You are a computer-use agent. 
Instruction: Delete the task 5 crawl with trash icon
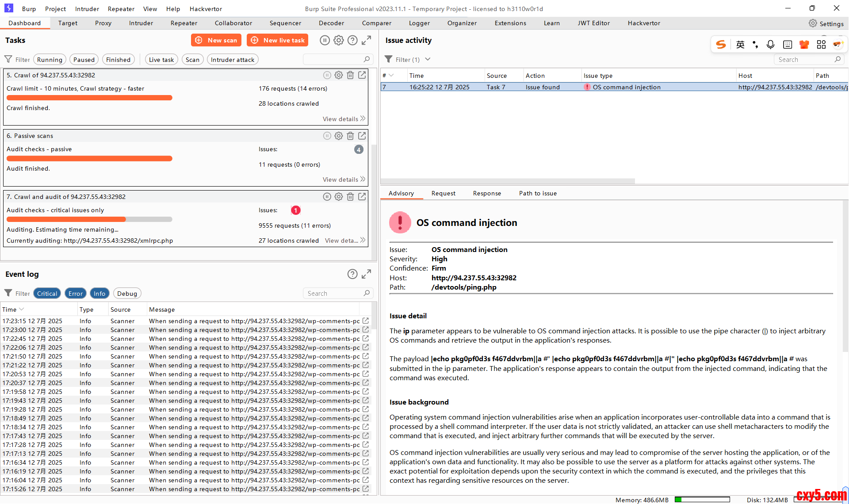350,75
